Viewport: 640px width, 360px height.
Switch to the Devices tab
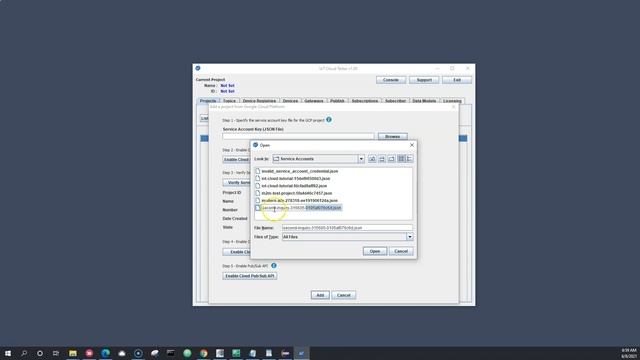[x=290, y=101]
